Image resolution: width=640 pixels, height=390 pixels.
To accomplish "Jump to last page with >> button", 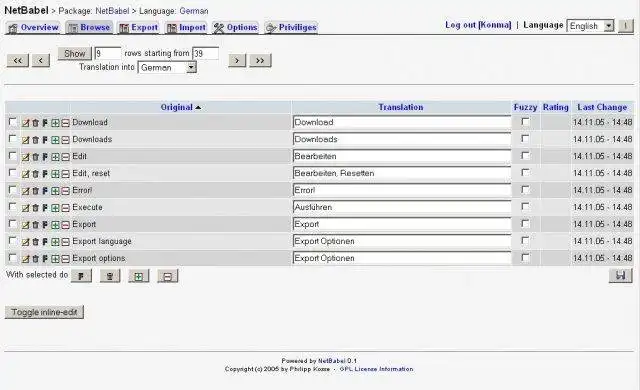I will pos(260,60).
